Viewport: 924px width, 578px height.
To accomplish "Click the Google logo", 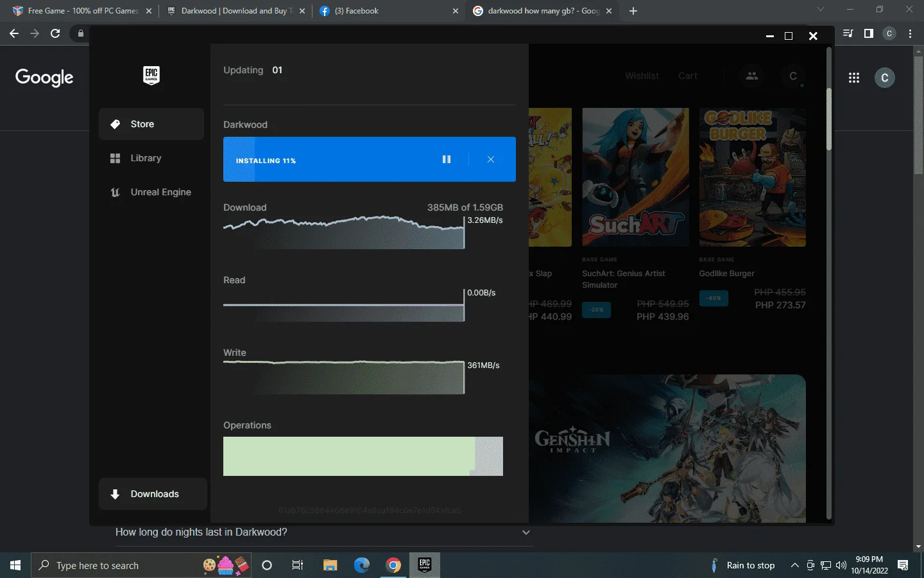I will pyautogui.click(x=44, y=77).
